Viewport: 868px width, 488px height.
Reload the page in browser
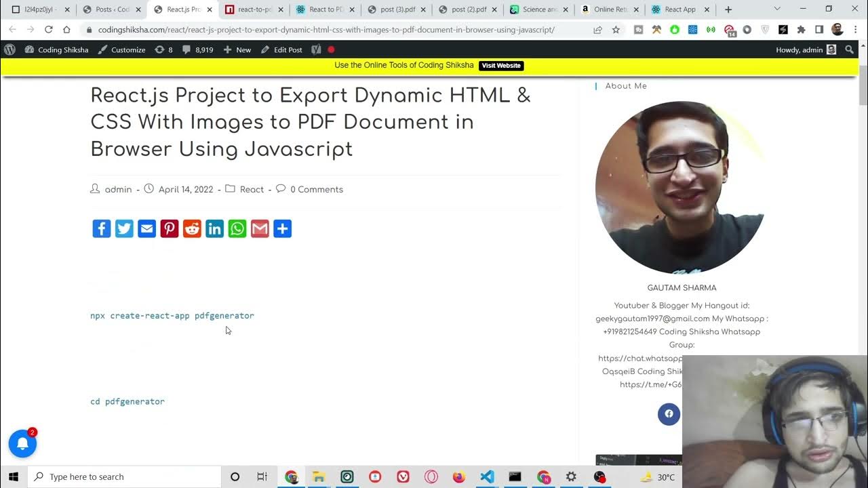48,30
